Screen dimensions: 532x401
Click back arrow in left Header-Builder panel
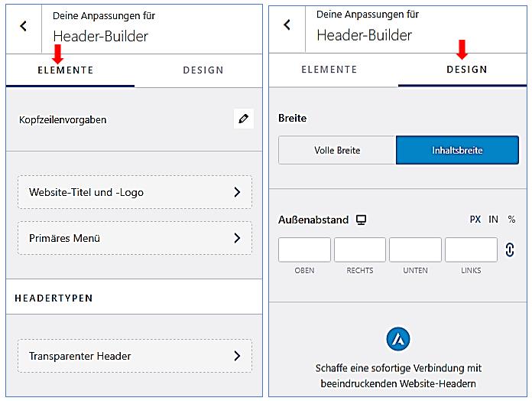tap(24, 26)
